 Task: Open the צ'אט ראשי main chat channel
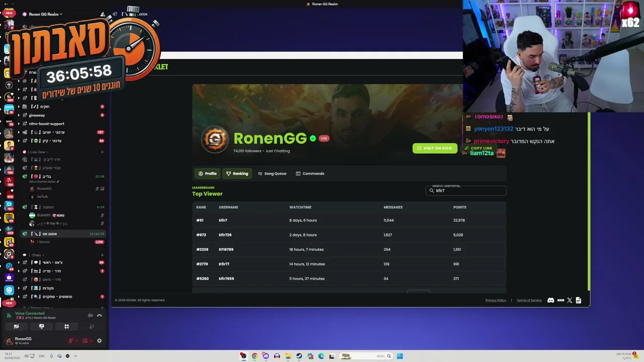(x=63, y=262)
